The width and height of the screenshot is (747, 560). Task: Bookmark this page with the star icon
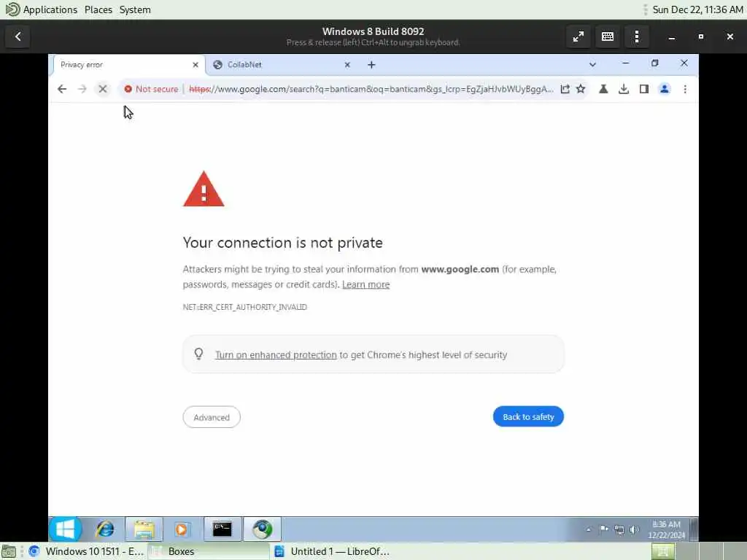(x=581, y=89)
